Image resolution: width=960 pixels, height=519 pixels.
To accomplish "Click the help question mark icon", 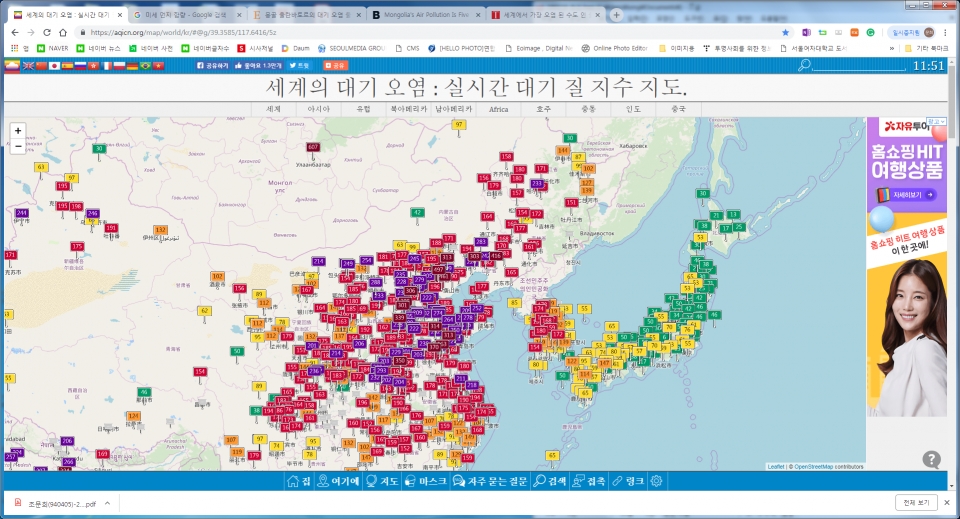I will 931,459.
